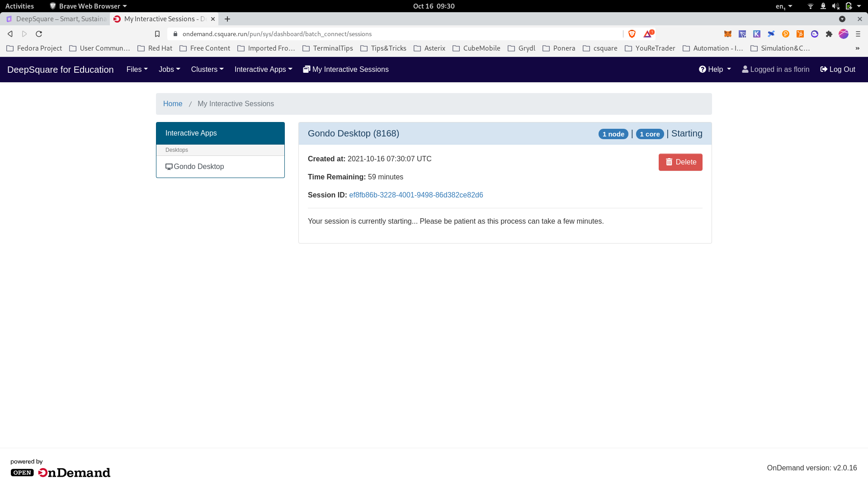Click the Gondo Desktop monitor icon

tap(169, 167)
